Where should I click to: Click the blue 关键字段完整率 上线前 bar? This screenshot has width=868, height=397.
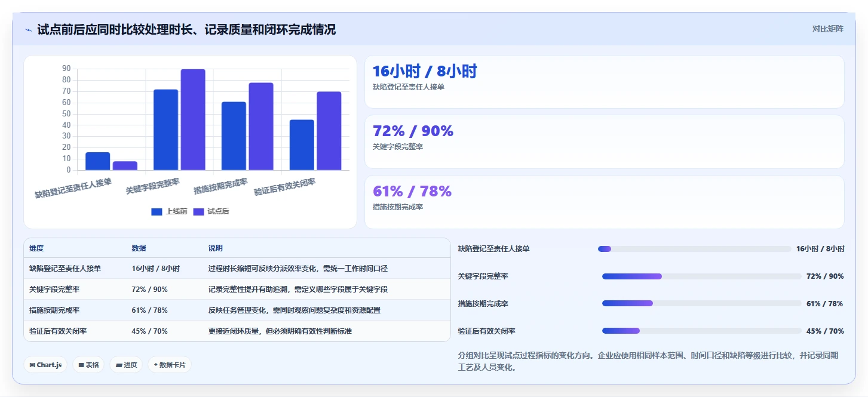(x=165, y=130)
